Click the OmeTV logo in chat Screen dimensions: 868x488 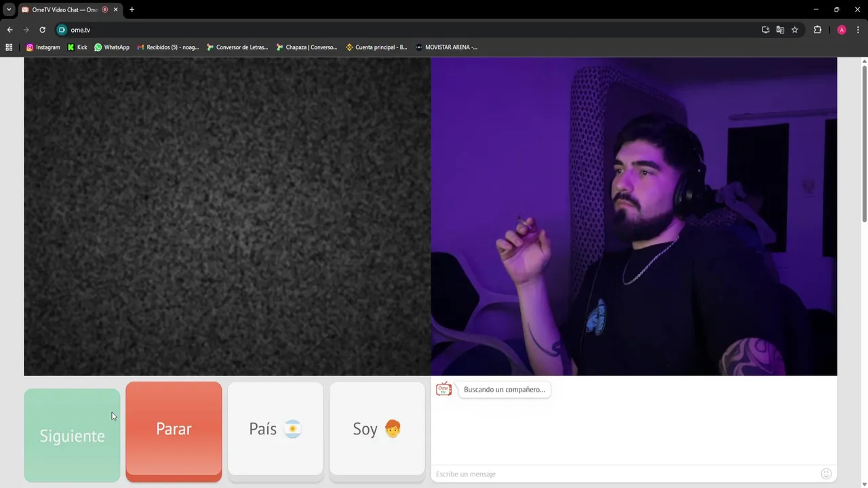443,389
